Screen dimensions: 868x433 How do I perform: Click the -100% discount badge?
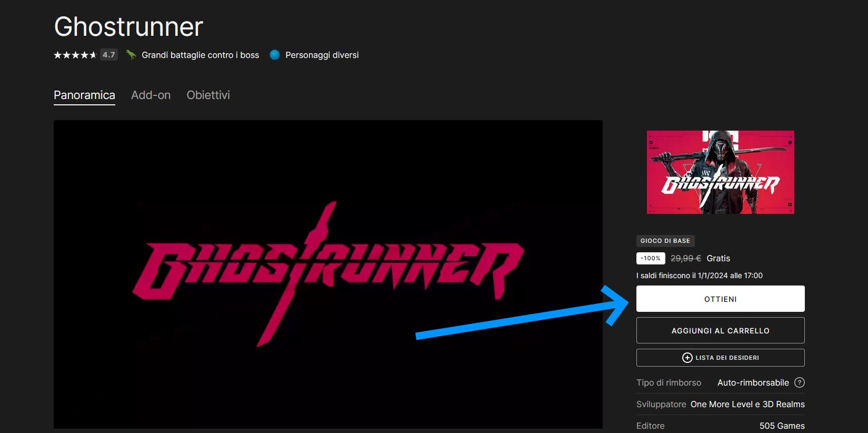651,258
